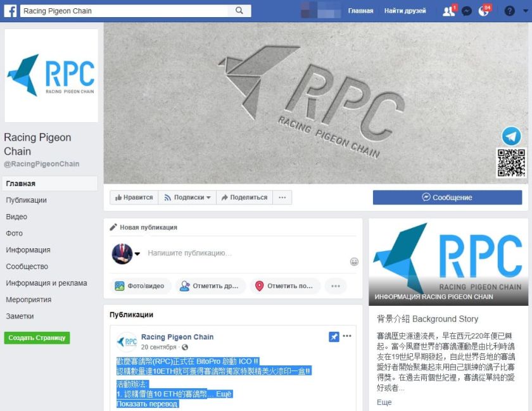Click the emoji smiley icon in composer
The height and width of the screenshot is (411, 532).
click(354, 262)
